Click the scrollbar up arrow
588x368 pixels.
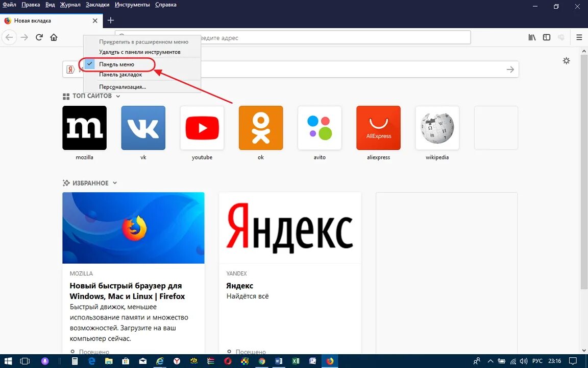tap(584, 51)
